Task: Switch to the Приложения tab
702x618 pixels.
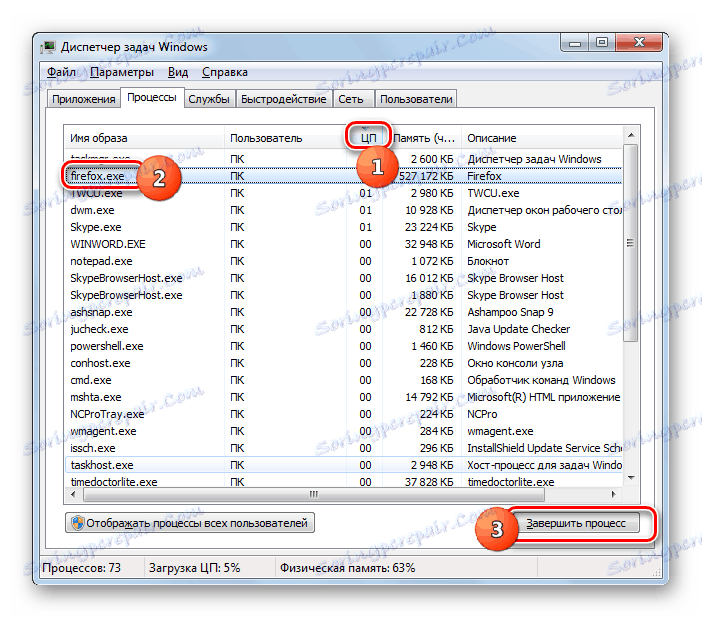Action: click(x=84, y=99)
